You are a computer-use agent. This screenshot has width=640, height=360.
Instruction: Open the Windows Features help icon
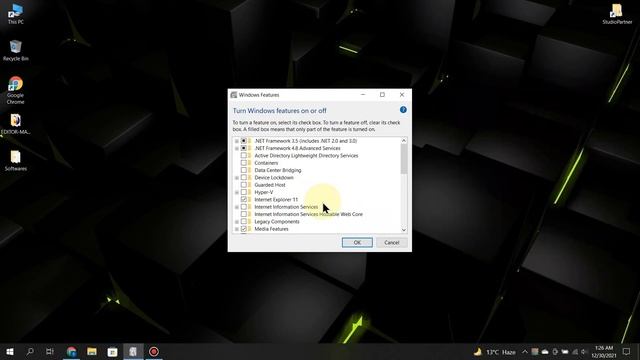(403, 110)
